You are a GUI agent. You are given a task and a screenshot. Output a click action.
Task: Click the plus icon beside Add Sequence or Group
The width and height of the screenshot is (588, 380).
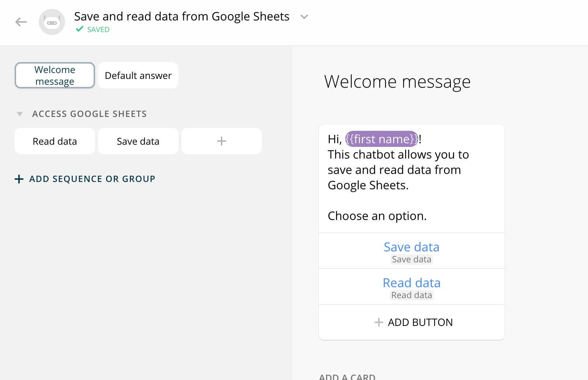pos(19,179)
